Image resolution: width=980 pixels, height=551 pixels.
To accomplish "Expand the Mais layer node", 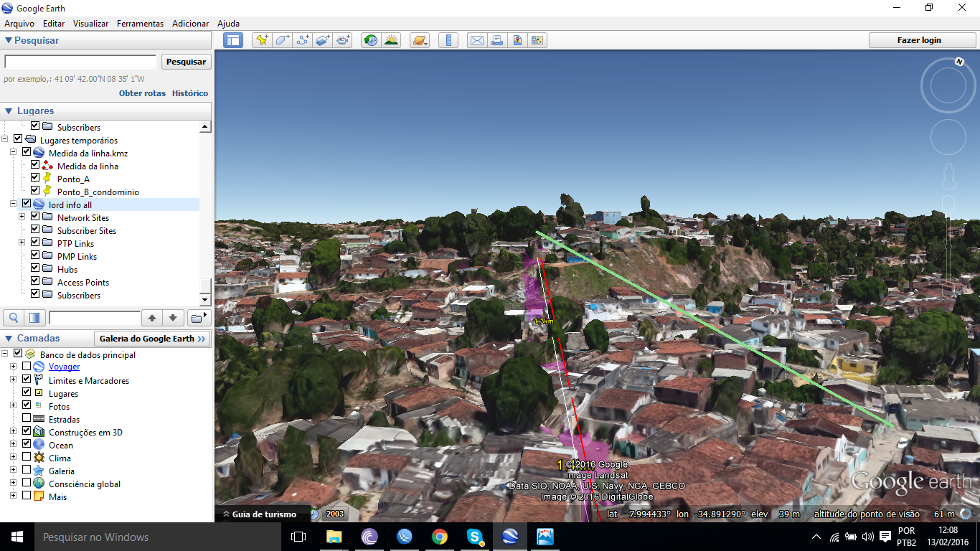I will [x=14, y=496].
